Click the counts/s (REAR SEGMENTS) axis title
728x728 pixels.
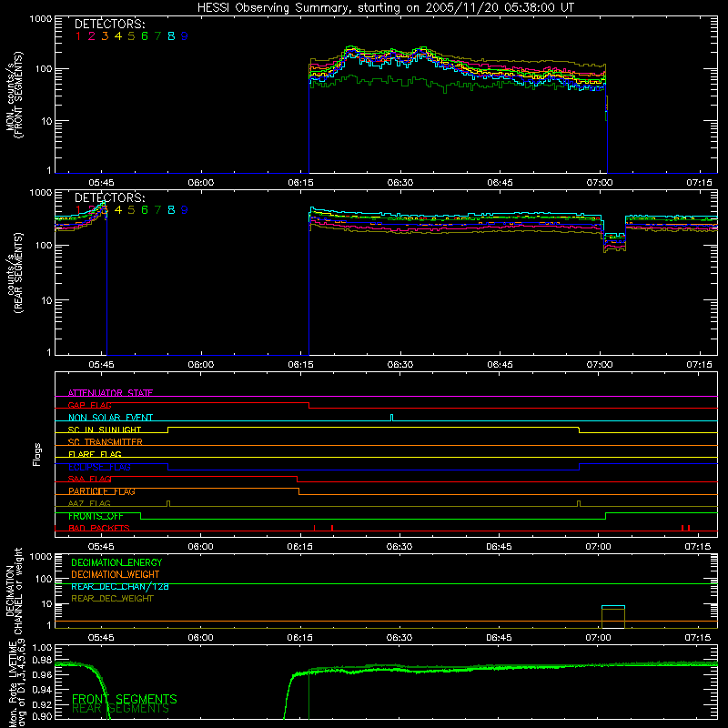point(15,273)
